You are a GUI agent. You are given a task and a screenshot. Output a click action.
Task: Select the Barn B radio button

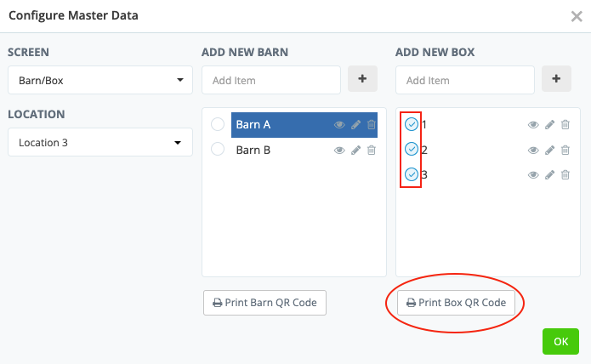[x=218, y=150]
